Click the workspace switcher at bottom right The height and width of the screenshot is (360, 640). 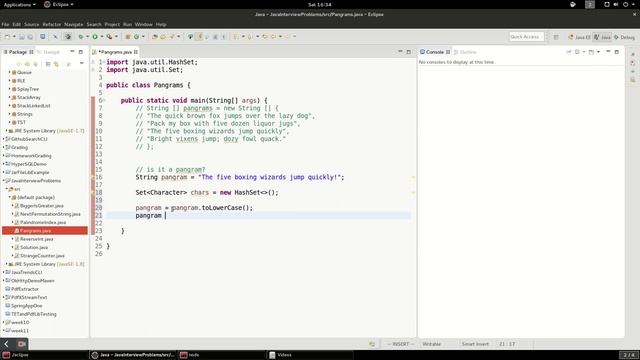pos(629,355)
